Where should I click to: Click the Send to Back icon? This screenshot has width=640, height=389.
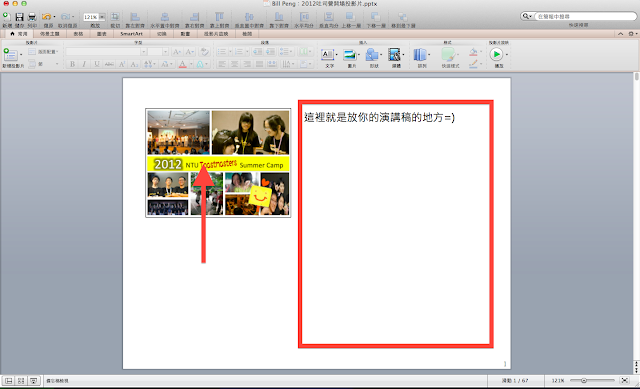click(403, 16)
